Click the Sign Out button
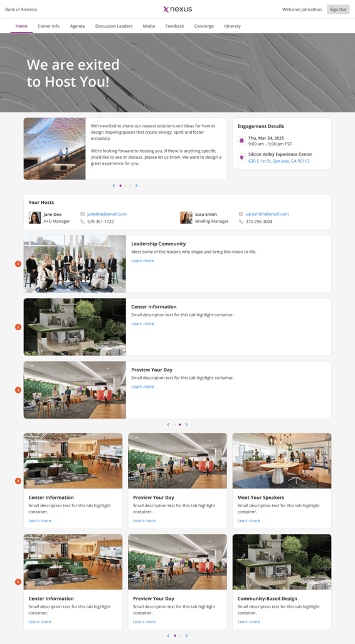355x644 pixels. 338,9
